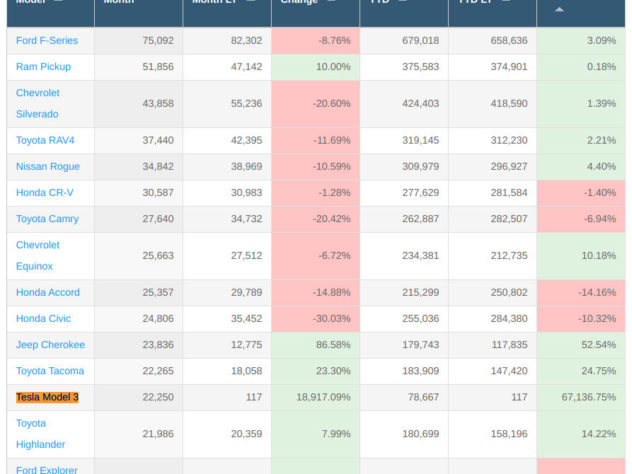Image resolution: width=632 pixels, height=474 pixels.
Task: Click the -10.32% YTD change cell
Action: coord(581,318)
